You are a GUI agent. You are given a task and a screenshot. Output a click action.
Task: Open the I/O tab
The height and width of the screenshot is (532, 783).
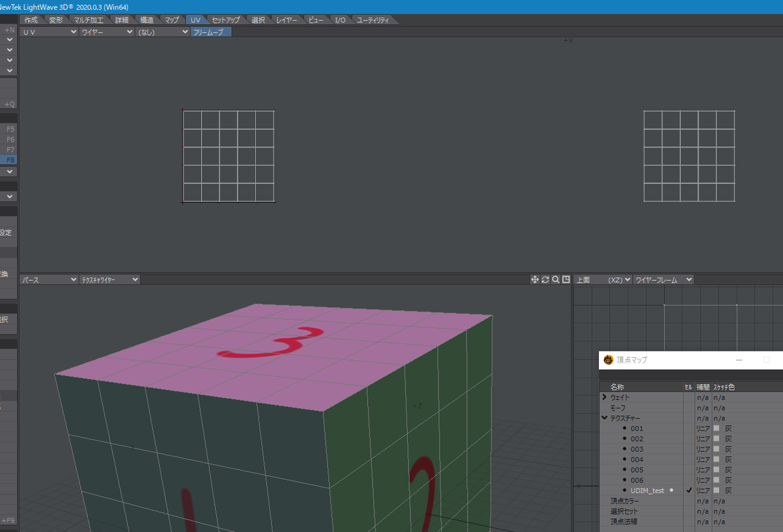click(341, 20)
